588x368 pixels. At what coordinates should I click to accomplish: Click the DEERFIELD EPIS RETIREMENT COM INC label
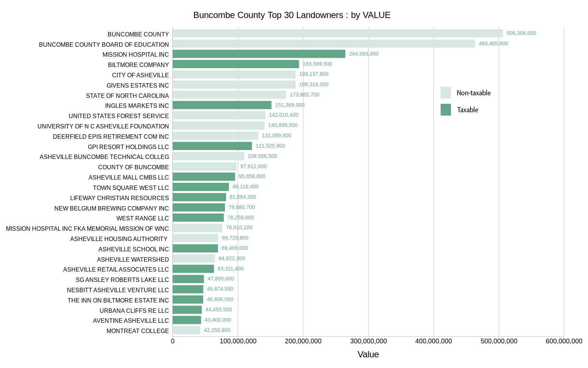point(111,137)
